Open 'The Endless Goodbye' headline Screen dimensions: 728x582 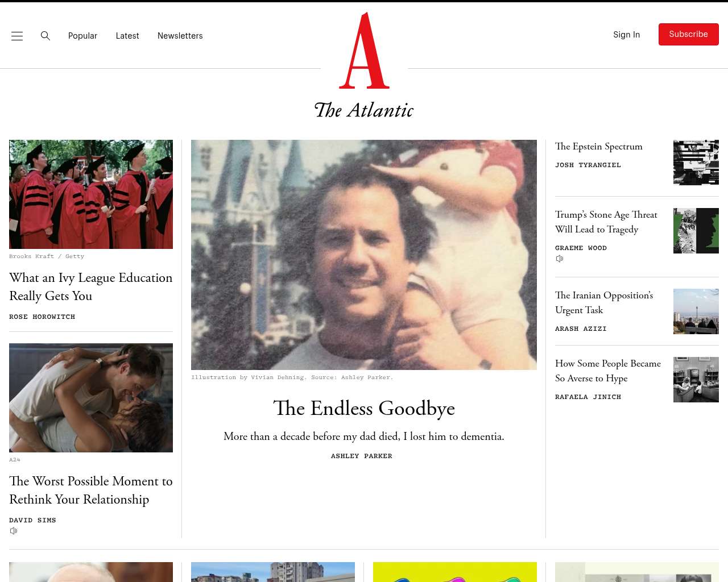[364, 408]
